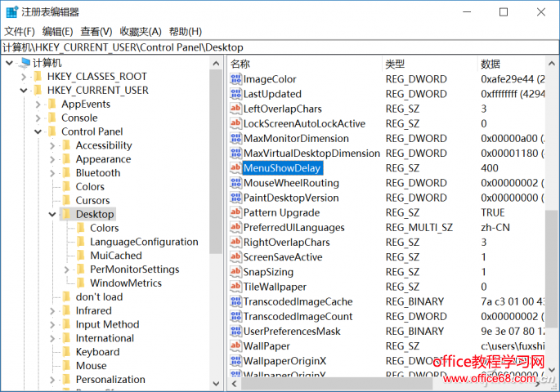Click the TranscodedImageCache binary icon
Viewport: 560px width, 392px height.
(x=235, y=301)
